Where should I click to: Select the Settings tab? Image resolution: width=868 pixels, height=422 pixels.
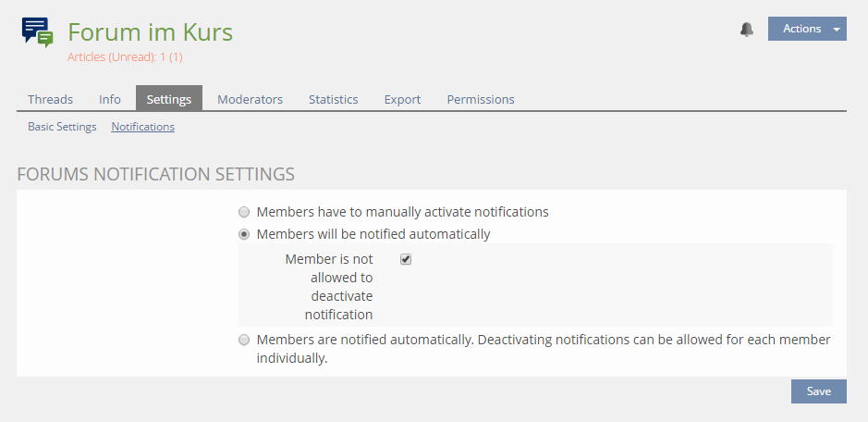click(x=168, y=99)
